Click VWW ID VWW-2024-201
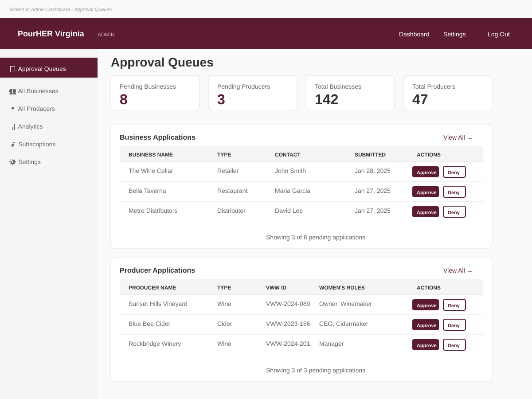 288,344
